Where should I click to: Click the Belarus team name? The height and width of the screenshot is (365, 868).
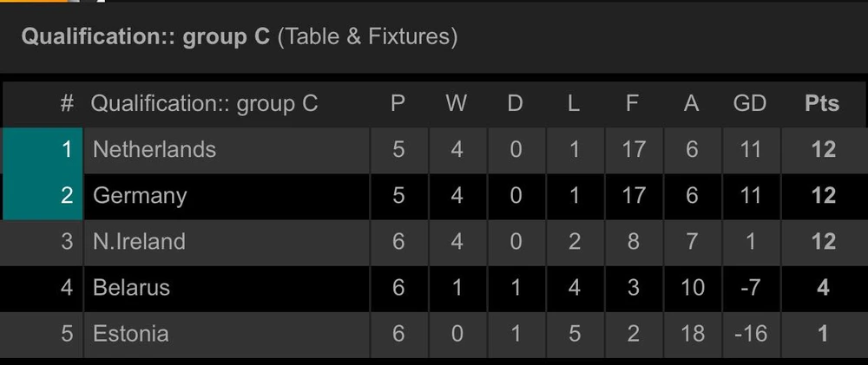tap(131, 287)
